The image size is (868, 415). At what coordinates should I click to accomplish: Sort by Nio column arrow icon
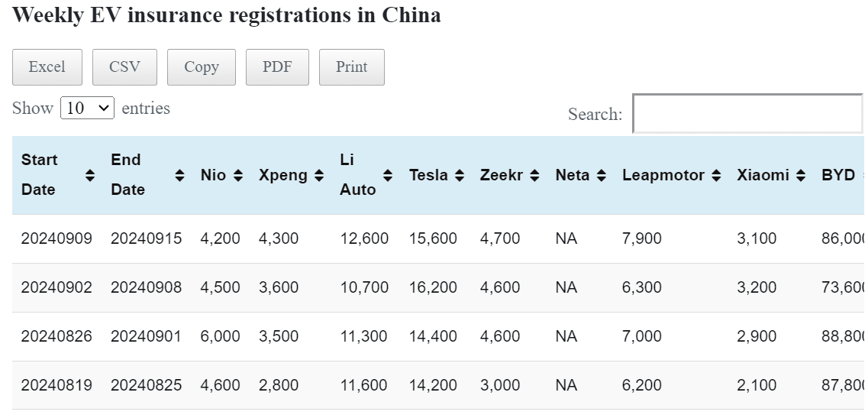[238, 175]
